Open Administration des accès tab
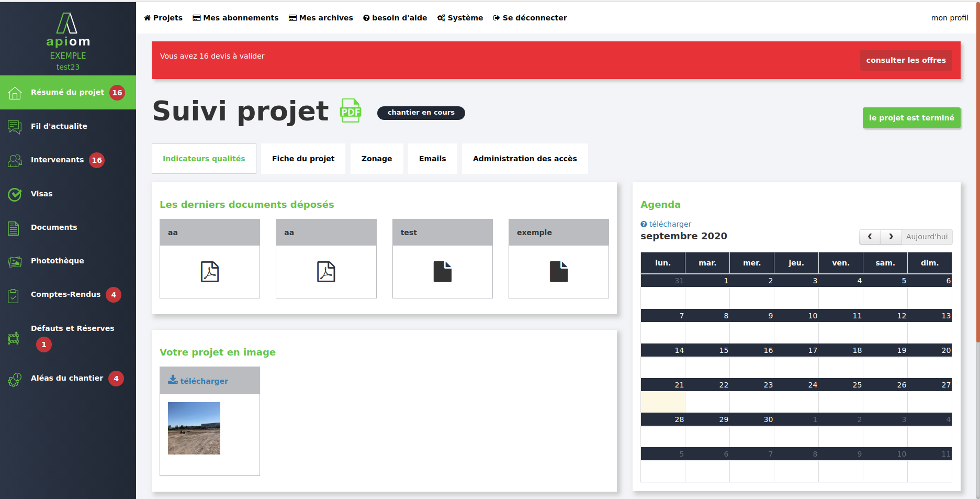The width and height of the screenshot is (980, 499). pyautogui.click(x=524, y=159)
